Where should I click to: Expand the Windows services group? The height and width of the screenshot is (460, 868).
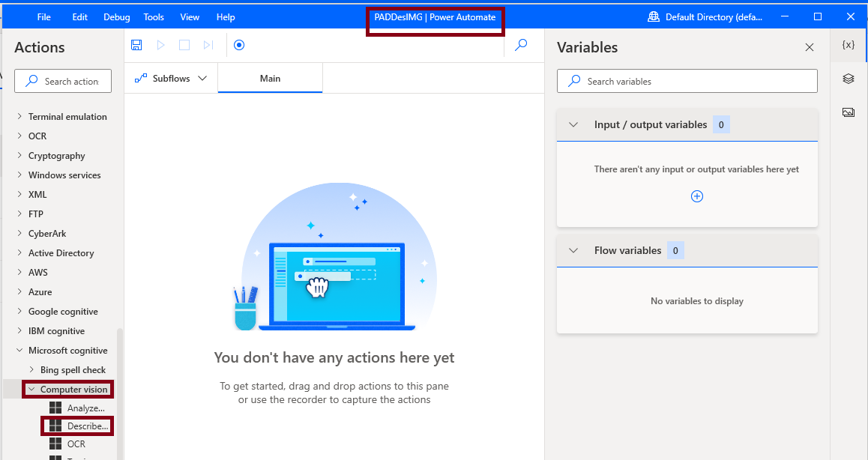point(20,175)
